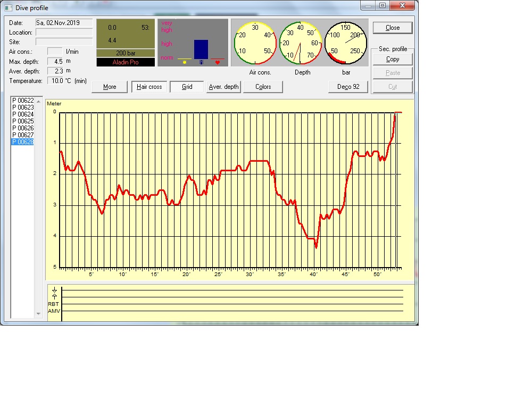Select dive P 00624 in the list
This screenshot has width=532, height=399.
23,114
